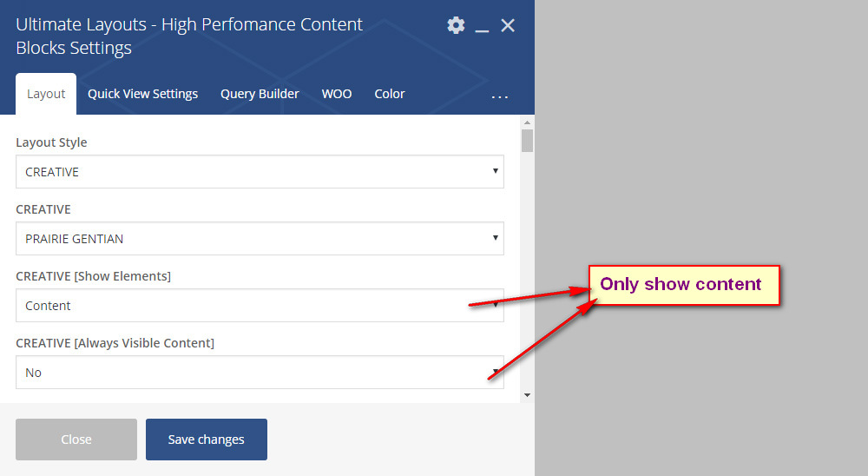Minimize the Content Blocks Settings panel
Screen dimensions: 868x476
point(482,27)
